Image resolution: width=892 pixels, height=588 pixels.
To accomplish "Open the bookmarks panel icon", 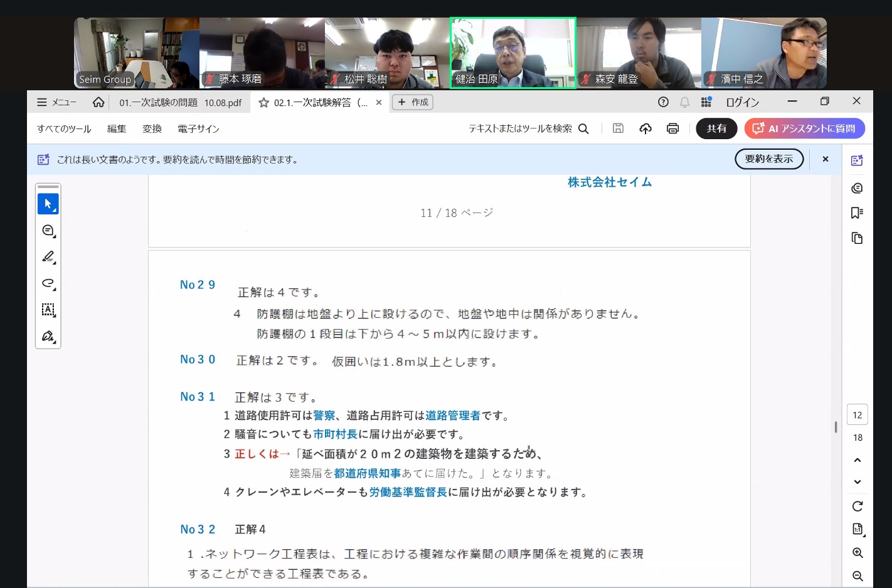I will pyautogui.click(x=857, y=213).
